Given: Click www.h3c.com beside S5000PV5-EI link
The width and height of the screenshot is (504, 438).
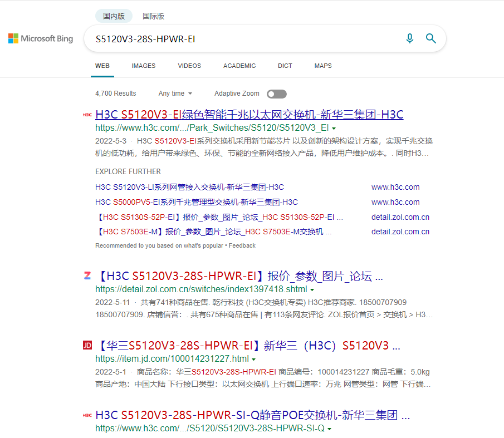Looking at the screenshot, I should click(x=395, y=202).
